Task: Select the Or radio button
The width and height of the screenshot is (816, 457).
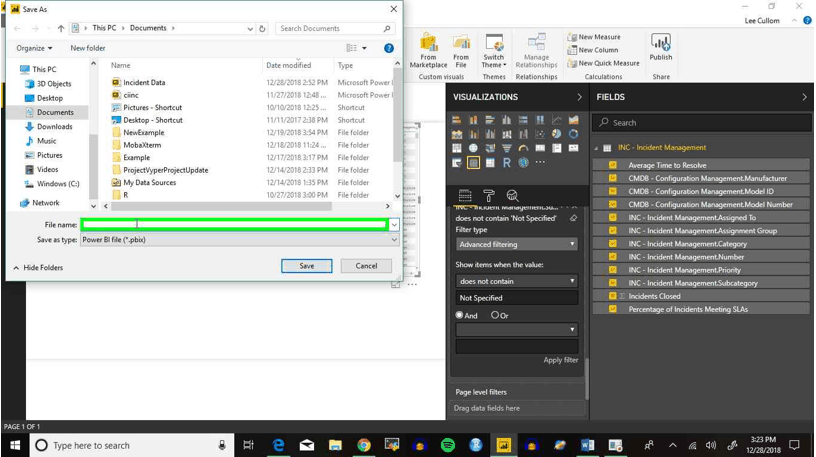Action: pyautogui.click(x=495, y=315)
